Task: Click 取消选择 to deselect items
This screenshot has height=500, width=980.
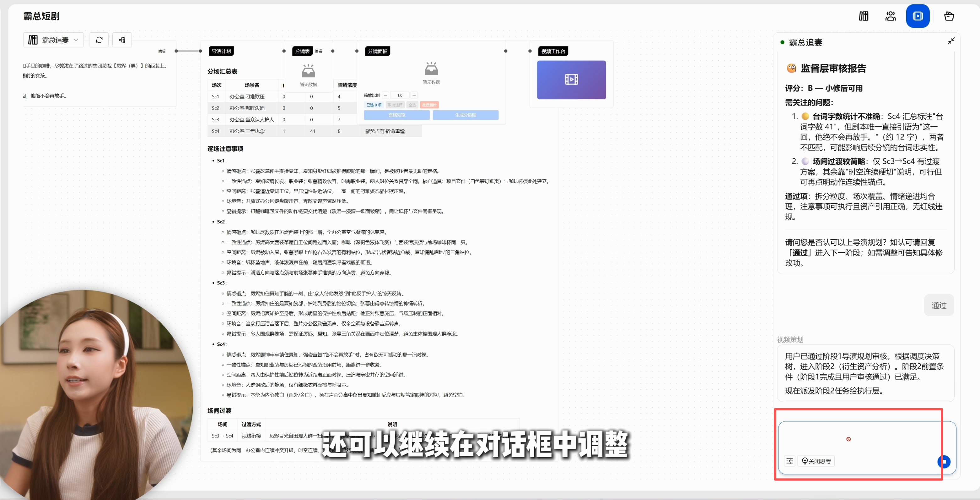Action: (x=395, y=105)
